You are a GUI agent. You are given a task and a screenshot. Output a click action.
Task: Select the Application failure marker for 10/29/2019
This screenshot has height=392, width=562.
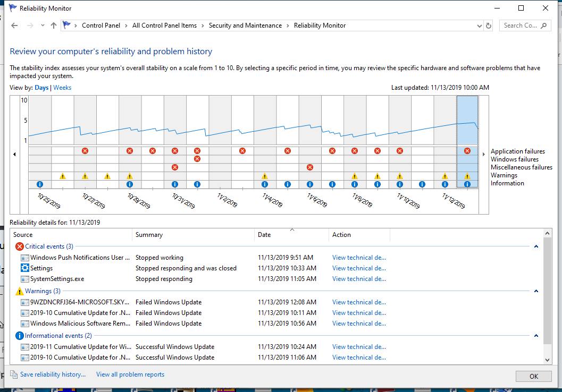tap(130, 151)
